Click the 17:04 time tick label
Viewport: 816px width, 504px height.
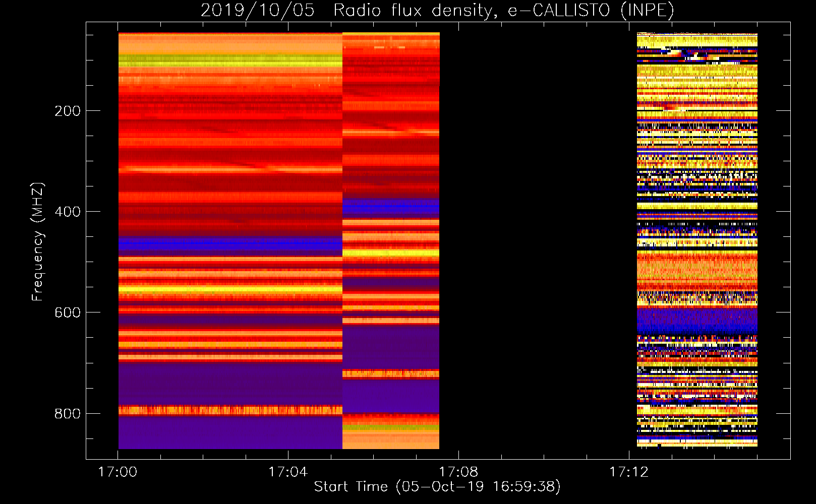288,472
